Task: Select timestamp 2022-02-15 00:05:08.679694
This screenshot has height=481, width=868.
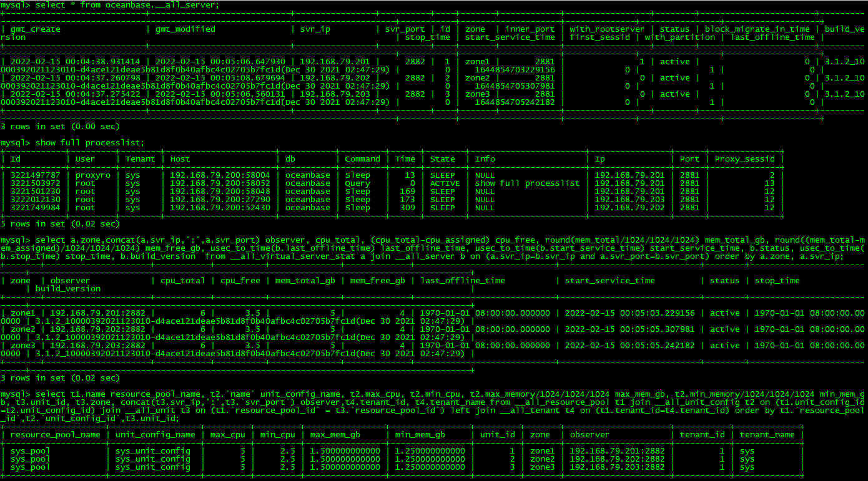Action: point(220,78)
